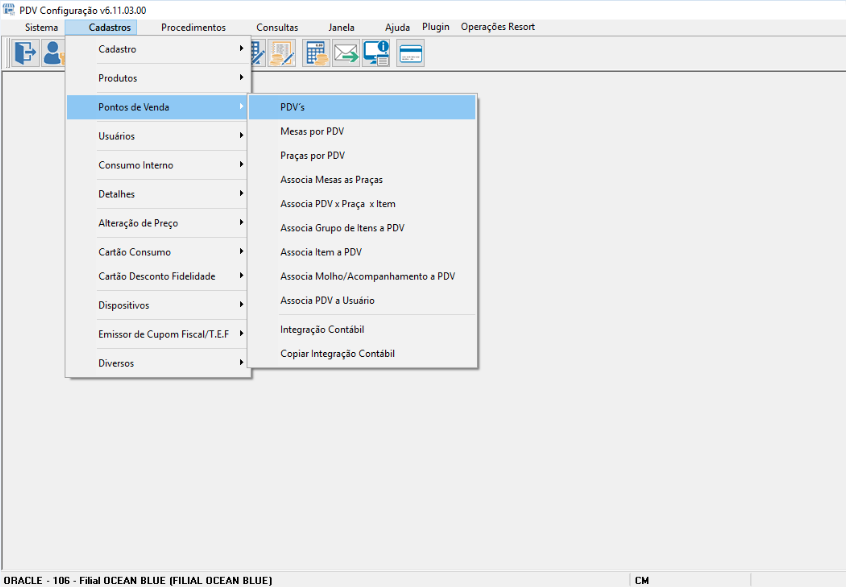The width and height of the screenshot is (846, 587).
Task: Open the Consultas menu
Action: (277, 28)
